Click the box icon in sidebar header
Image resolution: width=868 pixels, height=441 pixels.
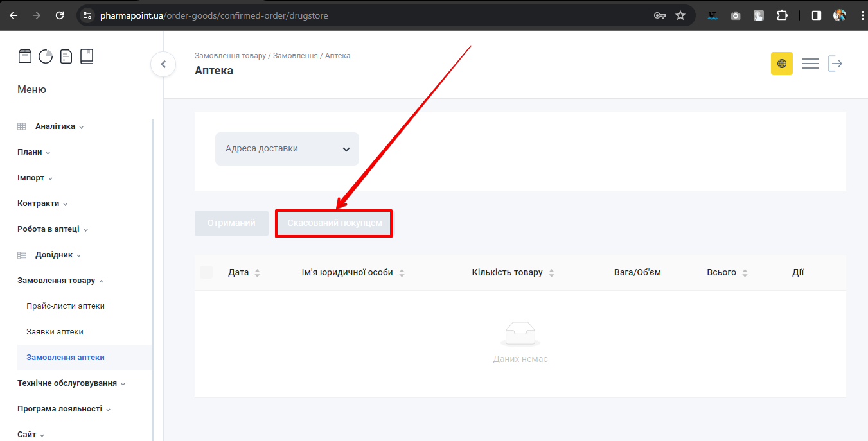pos(24,56)
